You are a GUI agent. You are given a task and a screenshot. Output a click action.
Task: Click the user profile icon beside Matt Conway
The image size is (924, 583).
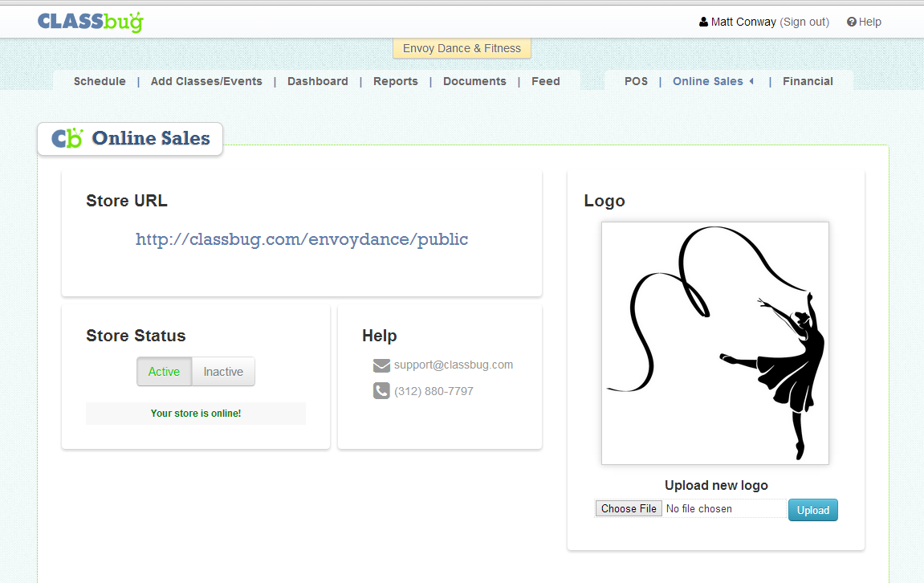point(703,22)
